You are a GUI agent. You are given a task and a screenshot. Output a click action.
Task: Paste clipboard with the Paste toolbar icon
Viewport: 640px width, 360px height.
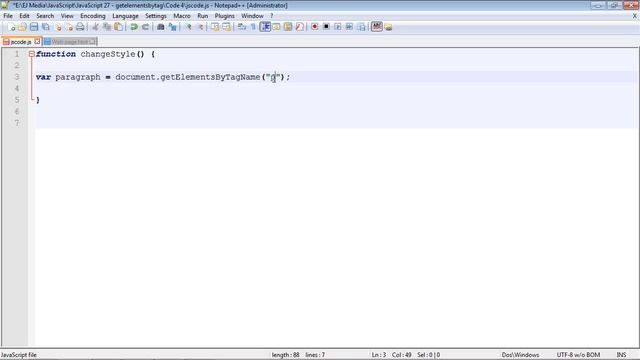point(118,27)
